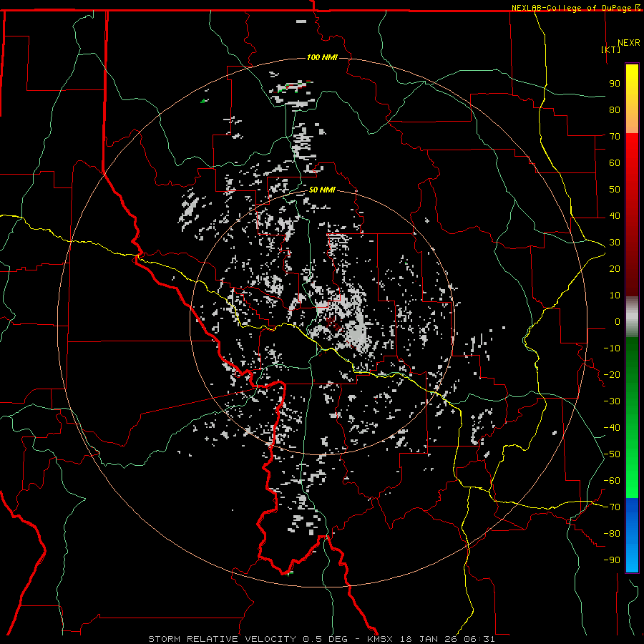Click the 30 value on velocity scale
Screen dimensions: 644x644
(x=615, y=243)
